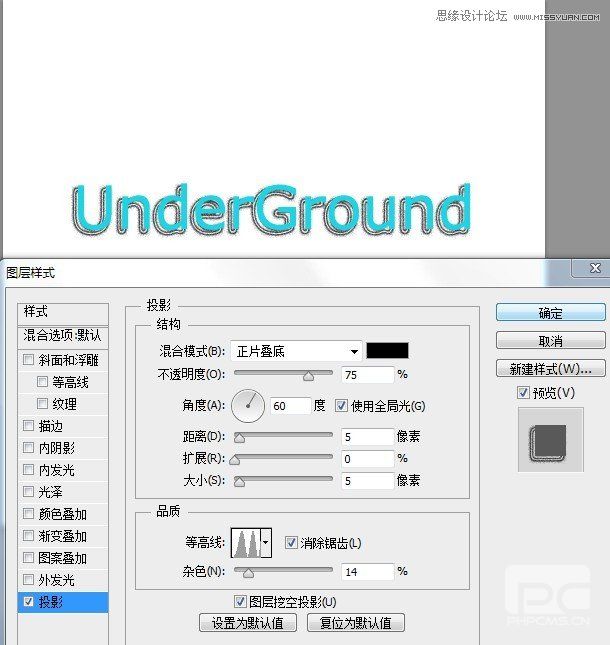610x645 pixels.
Task: Click the angle dial control
Action: coord(248,406)
